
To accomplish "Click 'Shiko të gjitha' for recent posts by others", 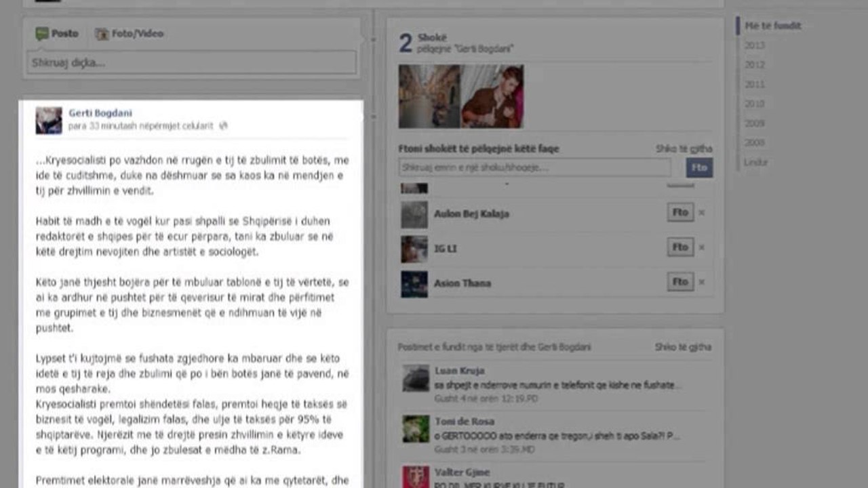I will point(683,347).
